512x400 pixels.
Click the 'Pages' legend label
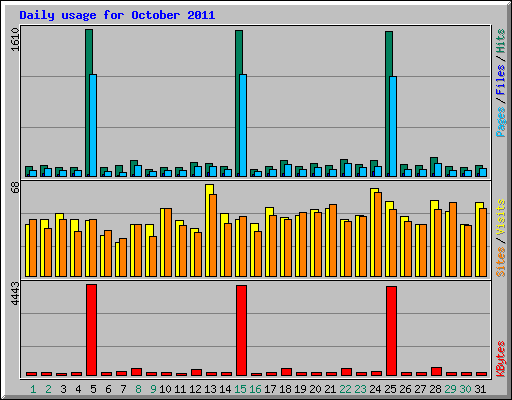point(500,122)
